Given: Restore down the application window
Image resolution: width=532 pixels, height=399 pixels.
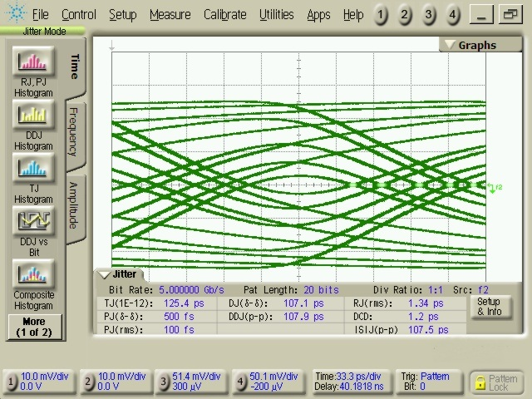Looking at the screenshot, I should click(x=510, y=15).
